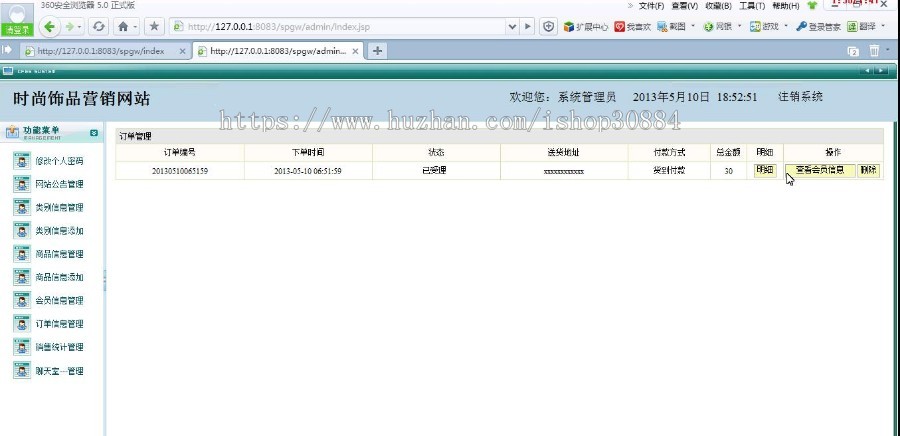Open 会员信息管理 in sidebar

pos(59,301)
